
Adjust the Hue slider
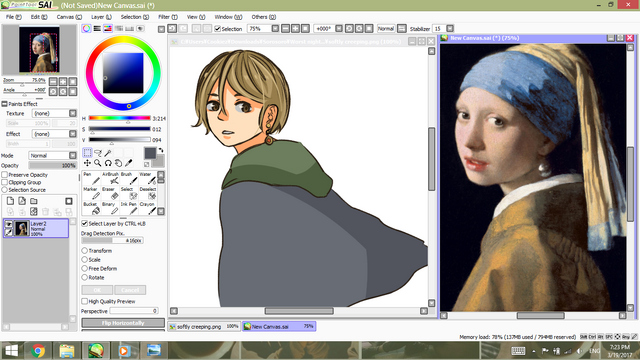click(120, 118)
